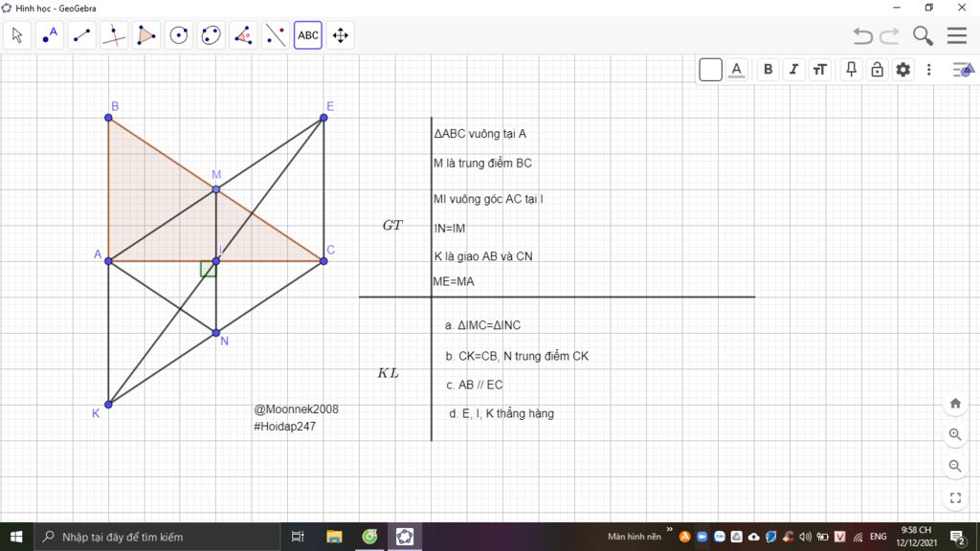Screen dimensions: 980x551
Task: Open the notification center
Action: (957, 537)
